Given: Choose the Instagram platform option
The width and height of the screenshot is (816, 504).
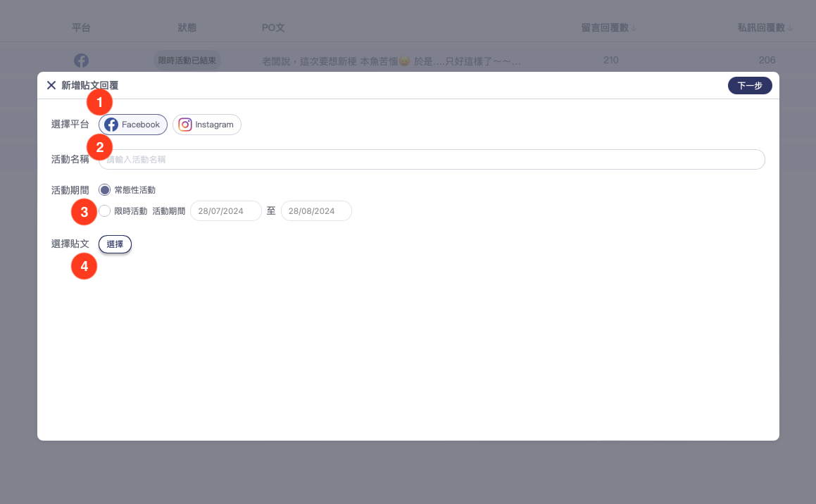Looking at the screenshot, I should pos(207,125).
